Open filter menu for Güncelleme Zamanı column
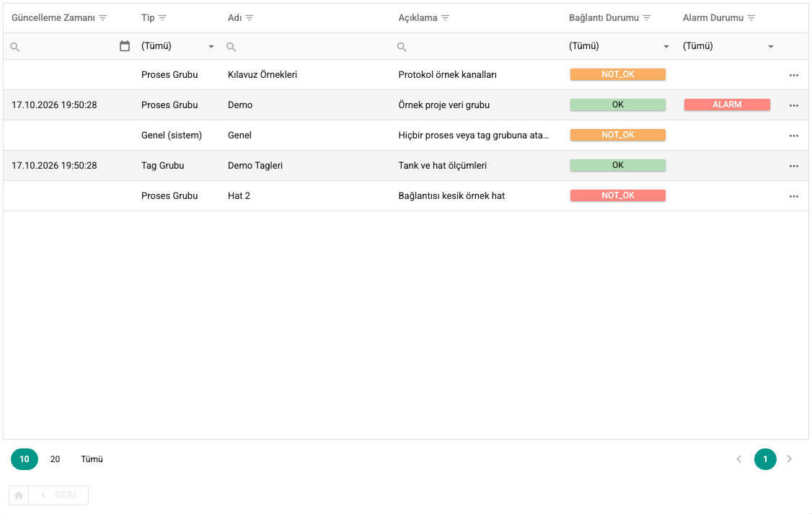Image resolution: width=812 pixels, height=514 pixels. [x=103, y=18]
